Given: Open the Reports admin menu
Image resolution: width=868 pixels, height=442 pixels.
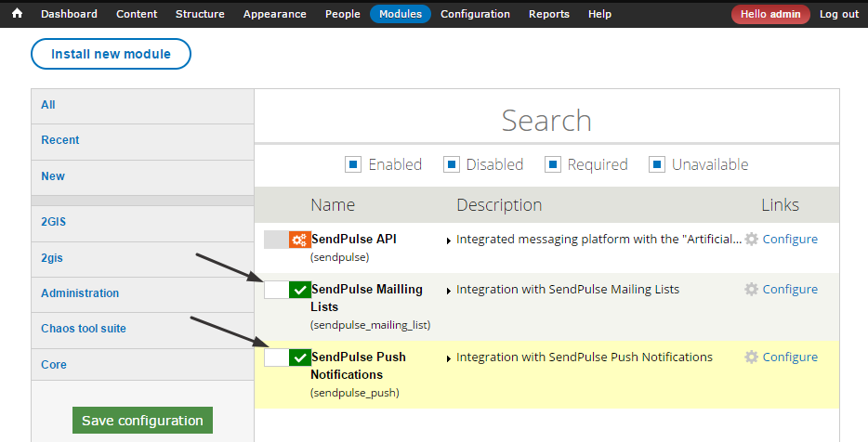Looking at the screenshot, I should point(548,14).
